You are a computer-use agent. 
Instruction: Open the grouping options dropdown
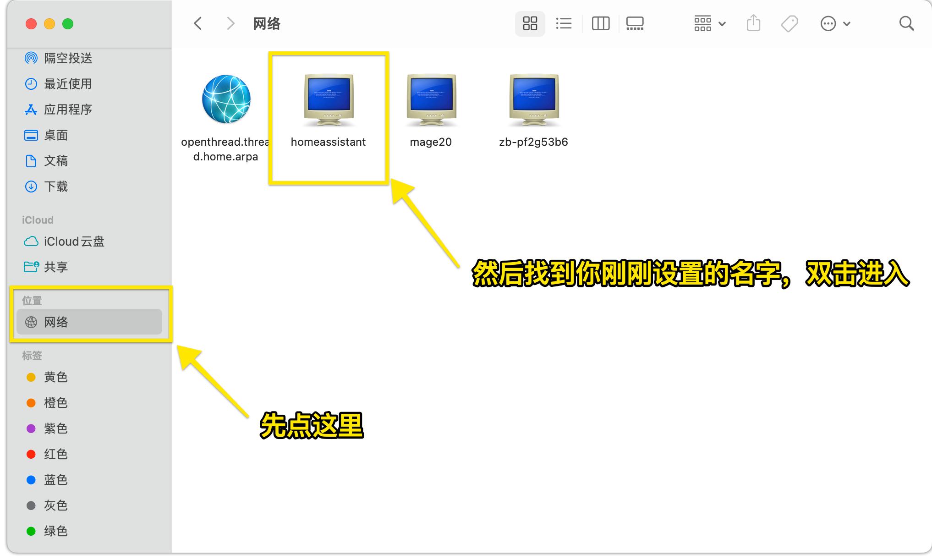(x=708, y=23)
